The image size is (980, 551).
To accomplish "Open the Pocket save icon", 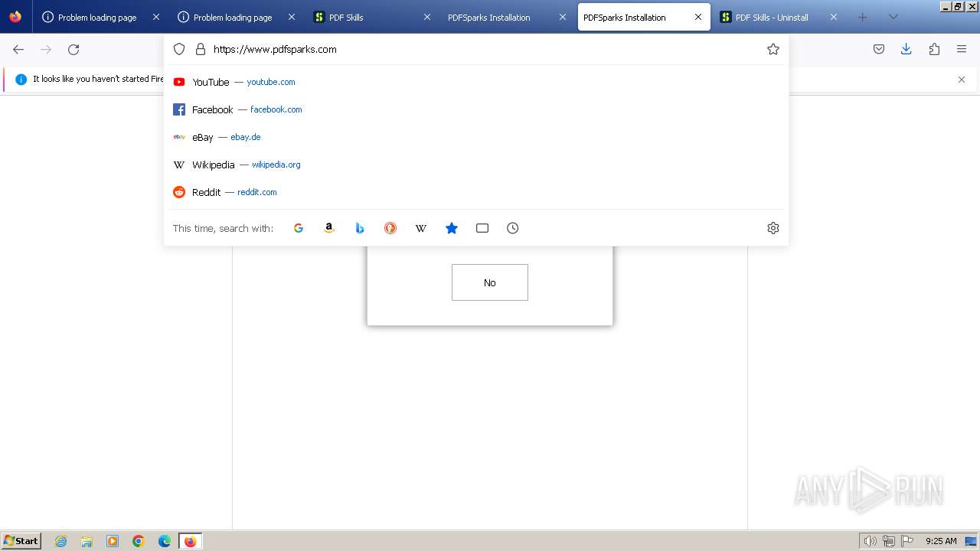I will tap(879, 49).
